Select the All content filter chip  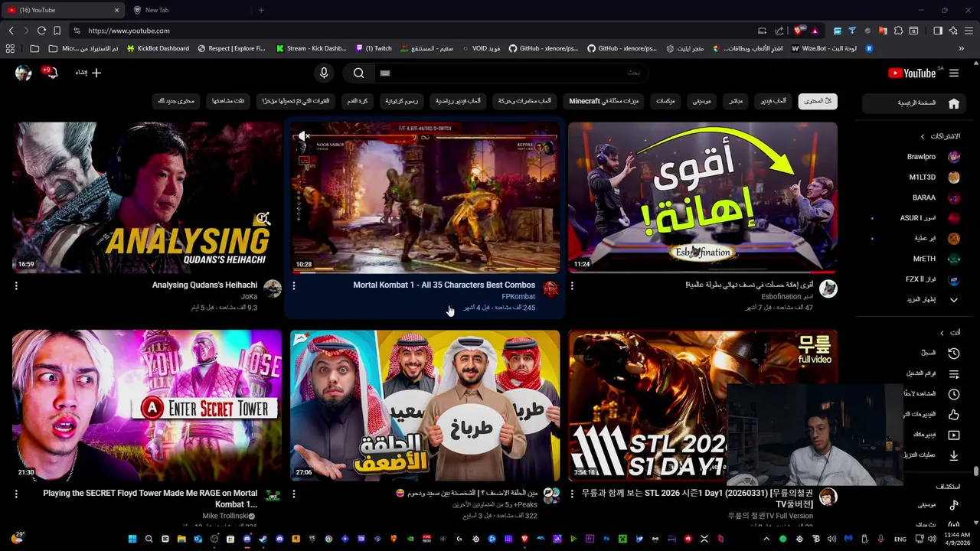818,101
